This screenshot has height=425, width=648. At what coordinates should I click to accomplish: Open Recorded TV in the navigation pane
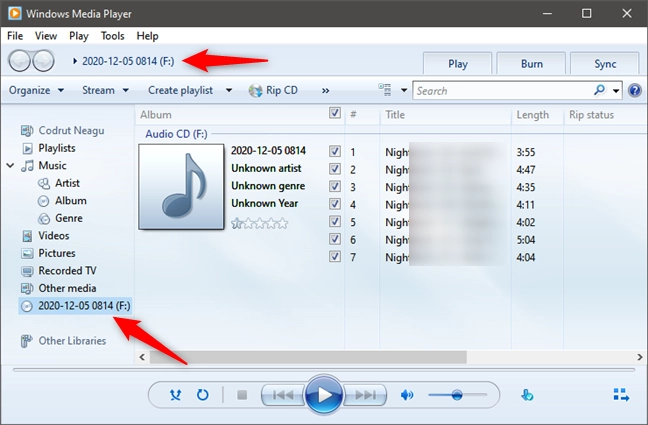coord(59,271)
